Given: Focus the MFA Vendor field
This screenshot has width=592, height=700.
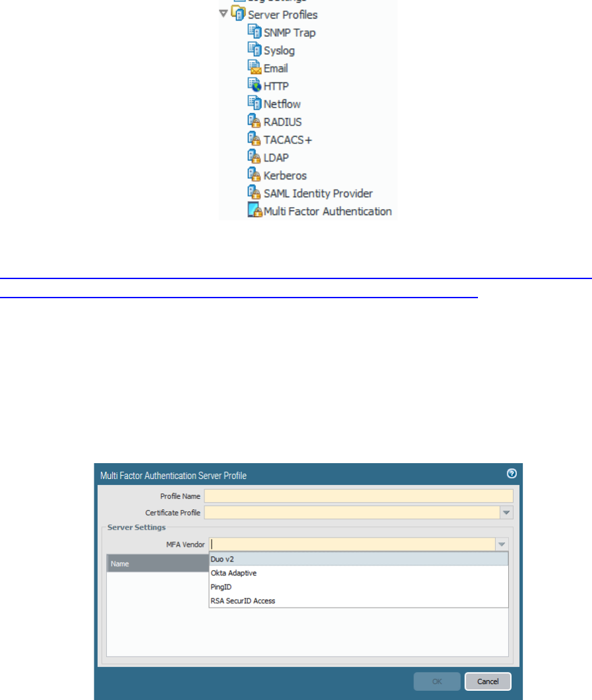Looking at the screenshot, I should coord(352,544).
